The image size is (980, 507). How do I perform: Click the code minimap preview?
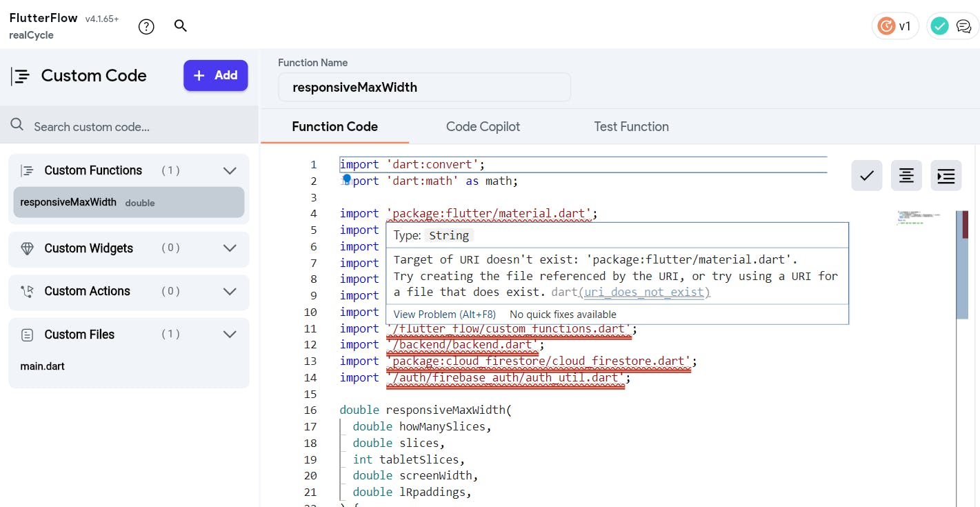pos(919,218)
